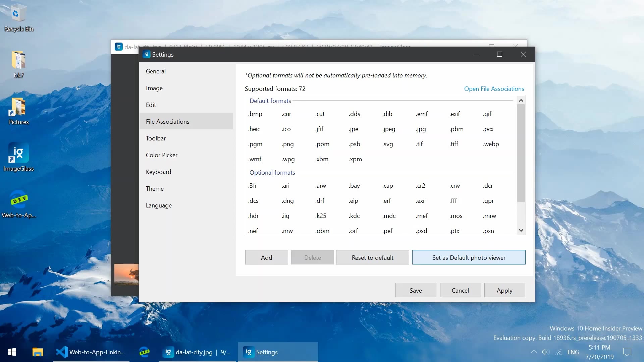Image resolution: width=644 pixels, height=362 pixels.
Task: Click the format list scroll-up arrow
Action: tap(521, 100)
